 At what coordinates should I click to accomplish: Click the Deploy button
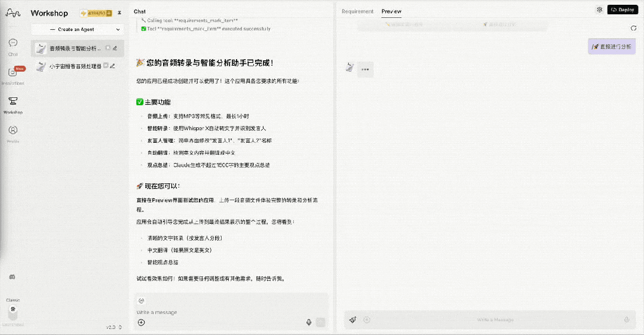pos(622,10)
